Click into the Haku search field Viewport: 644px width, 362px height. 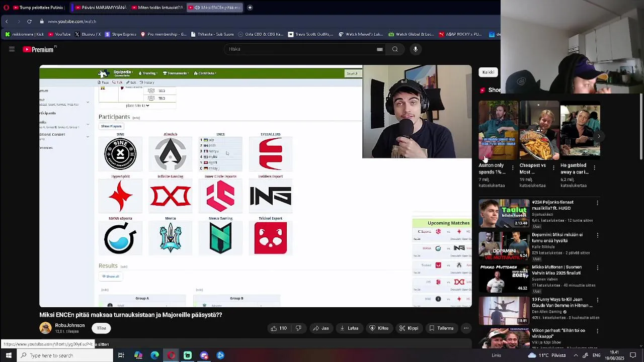pos(302,49)
